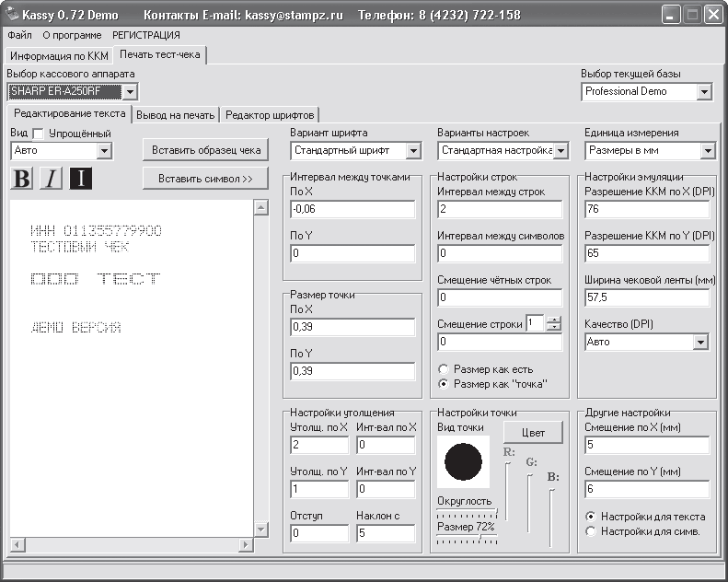Open the SHARP ER-A250RF cash register dropdown

tap(130, 92)
